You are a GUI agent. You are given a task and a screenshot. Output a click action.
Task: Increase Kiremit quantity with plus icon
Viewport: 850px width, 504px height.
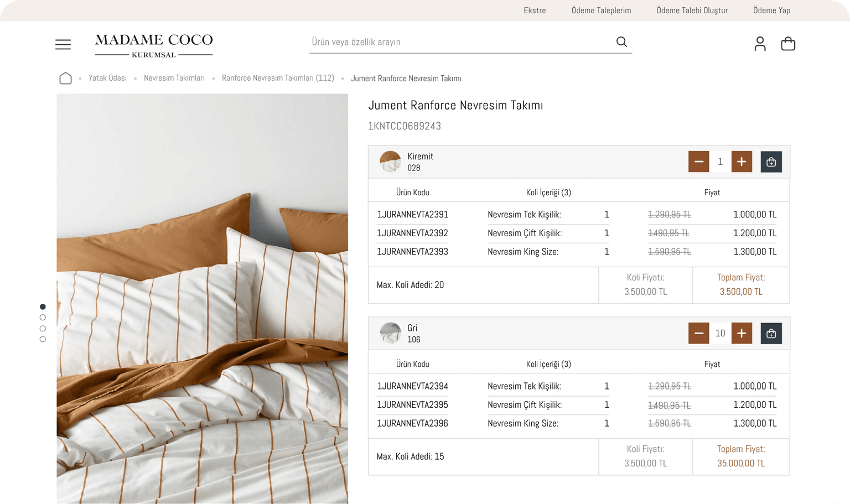coord(742,162)
